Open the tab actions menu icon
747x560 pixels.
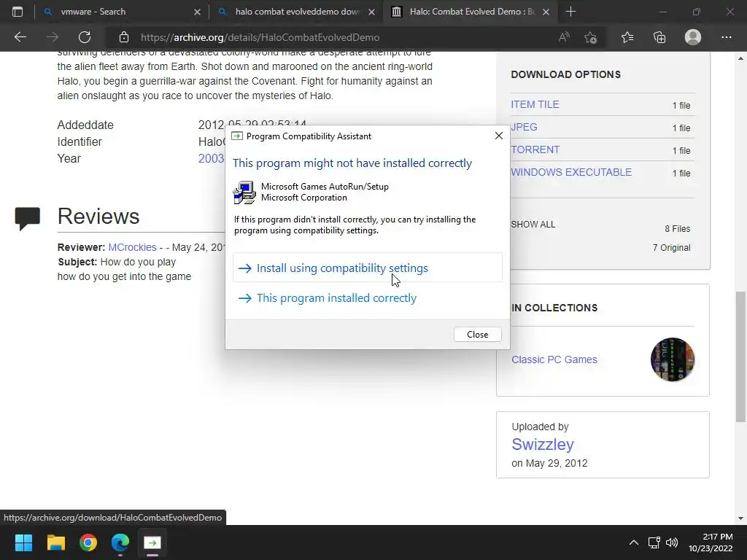pos(18,12)
